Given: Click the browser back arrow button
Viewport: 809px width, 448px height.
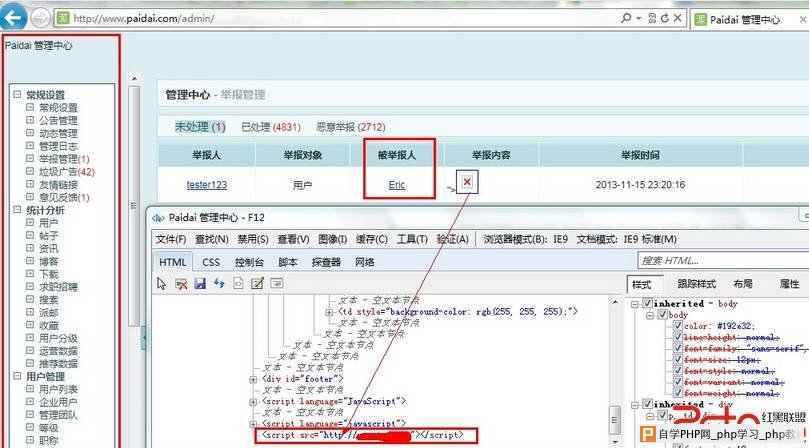Looking at the screenshot, I should coord(12,19).
